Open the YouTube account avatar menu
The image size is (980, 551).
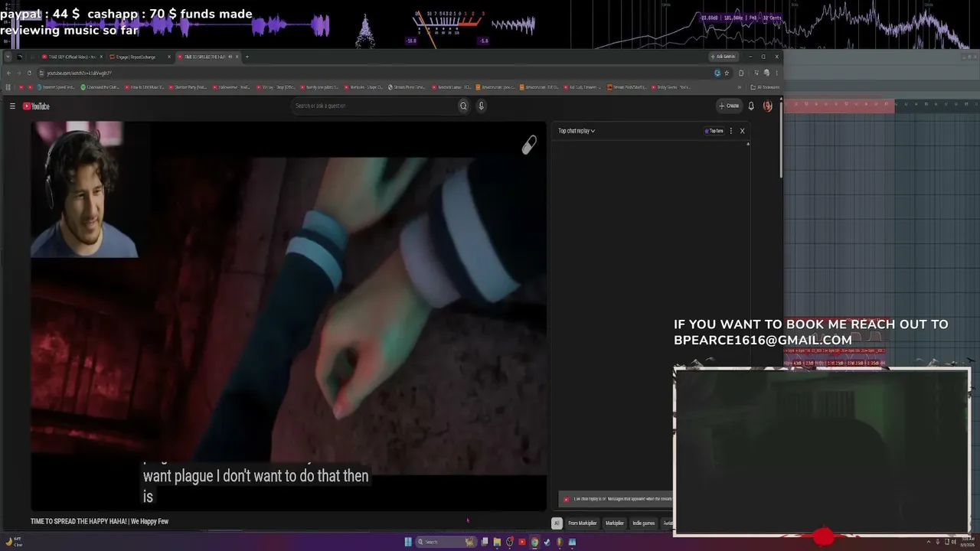768,106
